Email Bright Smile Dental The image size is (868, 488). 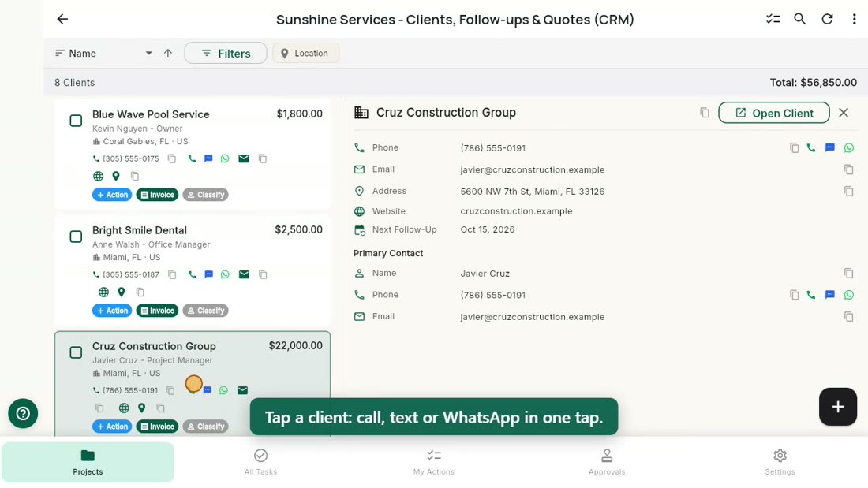tap(244, 274)
